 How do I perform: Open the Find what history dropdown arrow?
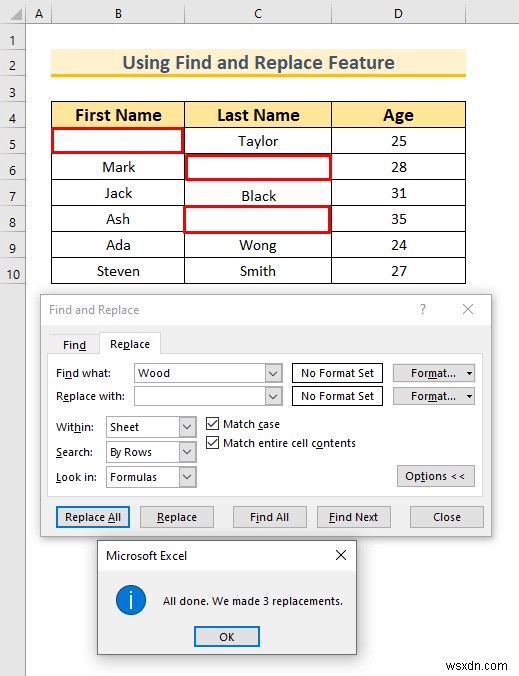(273, 373)
